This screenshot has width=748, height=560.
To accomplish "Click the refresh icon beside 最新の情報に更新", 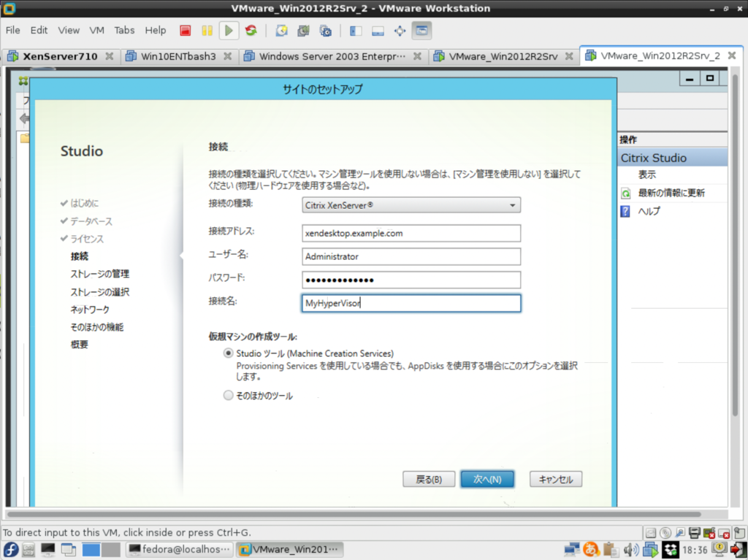I will point(625,193).
